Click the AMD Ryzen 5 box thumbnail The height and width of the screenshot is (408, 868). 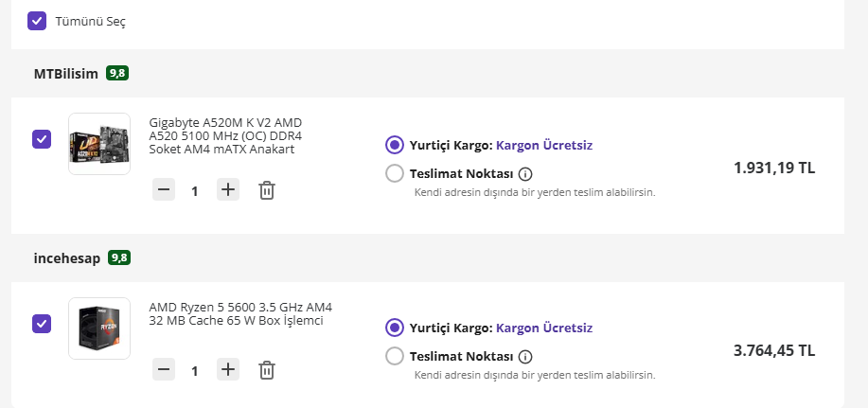pyautogui.click(x=99, y=328)
